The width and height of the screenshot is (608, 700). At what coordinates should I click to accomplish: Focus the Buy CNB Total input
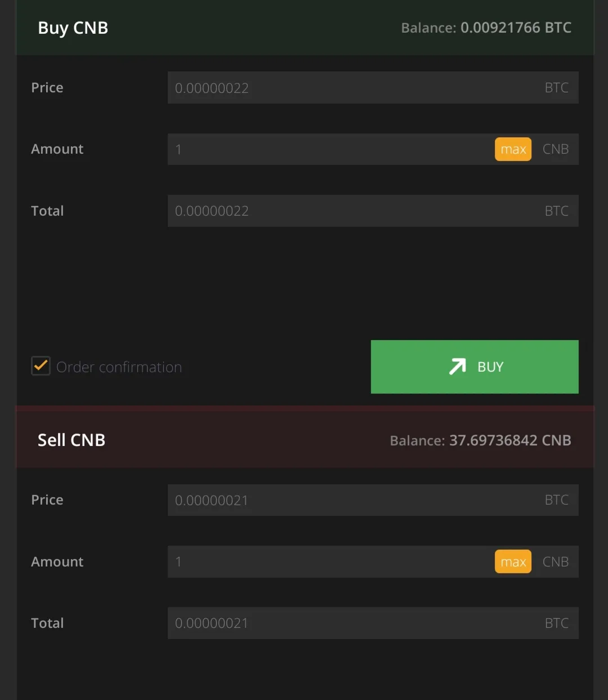(x=373, y=211)
